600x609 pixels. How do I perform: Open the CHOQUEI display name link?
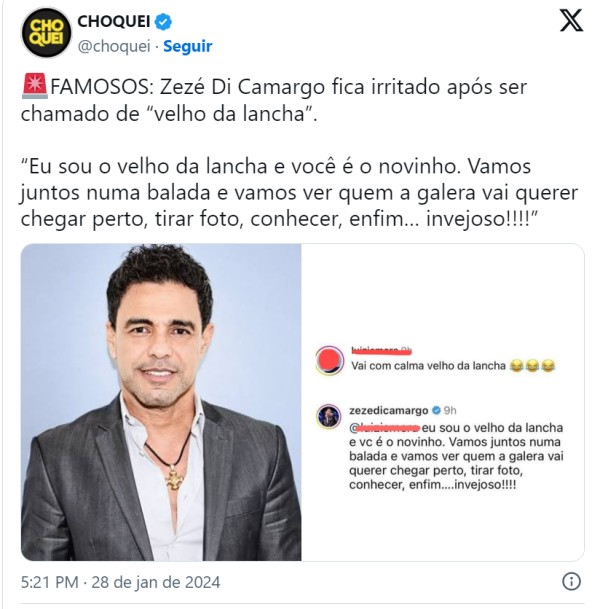(x=114, y=21)
